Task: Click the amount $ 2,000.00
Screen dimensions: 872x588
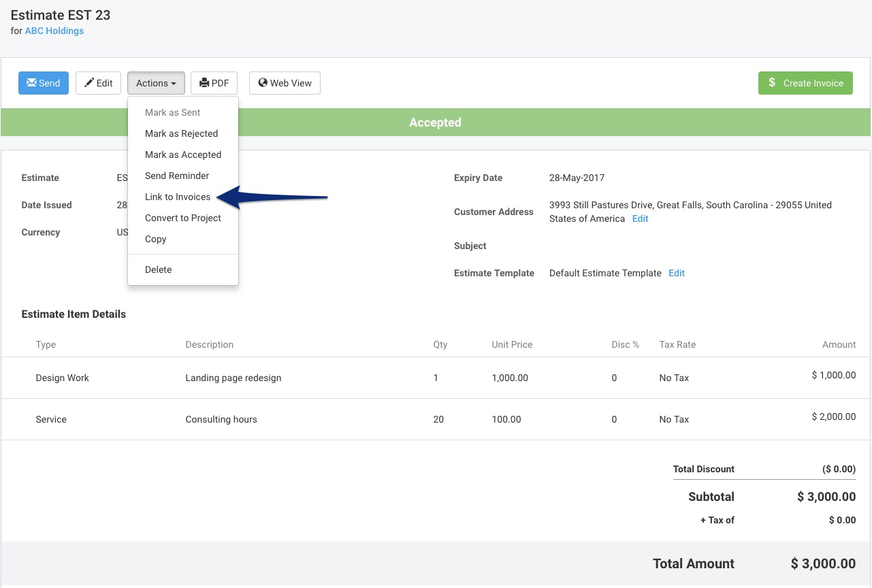Action: tap(834, 416)
